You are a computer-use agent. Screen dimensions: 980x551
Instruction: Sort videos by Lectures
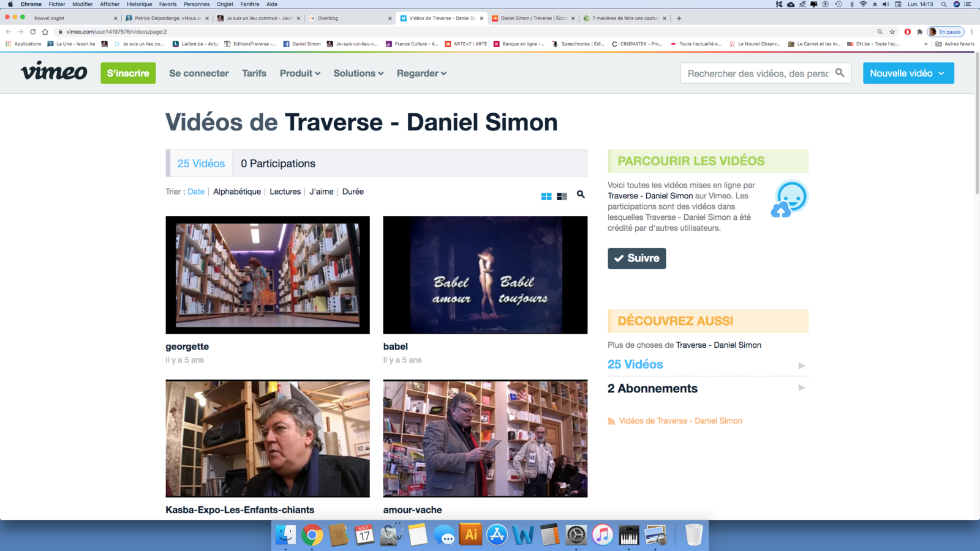click(x=285, y=192)
